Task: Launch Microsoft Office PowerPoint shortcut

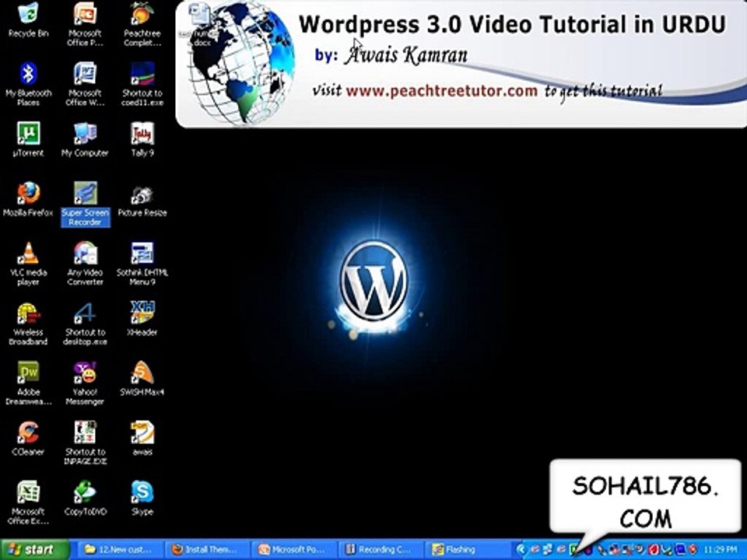Action: [x=85, y=24]
